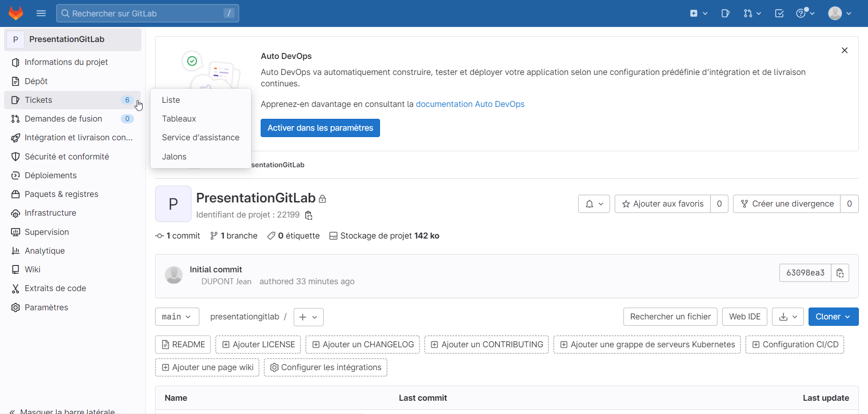Open Extraits de code in sidebar
The image size is (868, 414).
[x=73, y=288]
